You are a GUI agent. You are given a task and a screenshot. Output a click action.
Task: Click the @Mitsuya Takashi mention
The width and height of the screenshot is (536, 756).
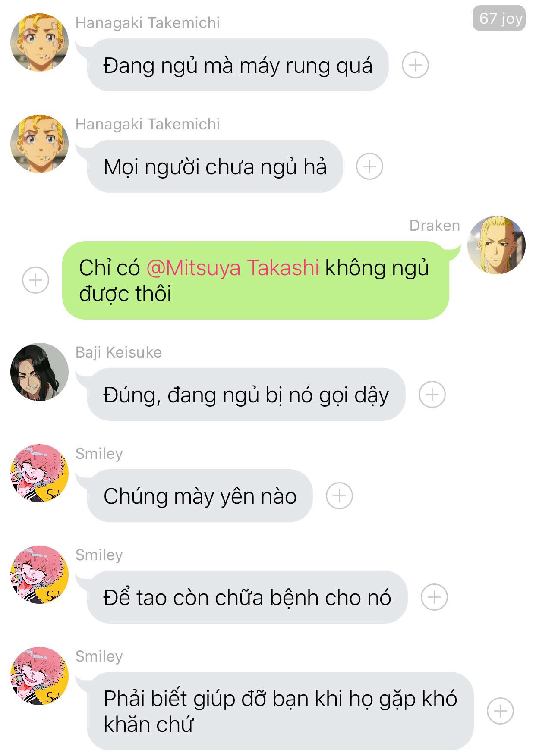[233, 268]
